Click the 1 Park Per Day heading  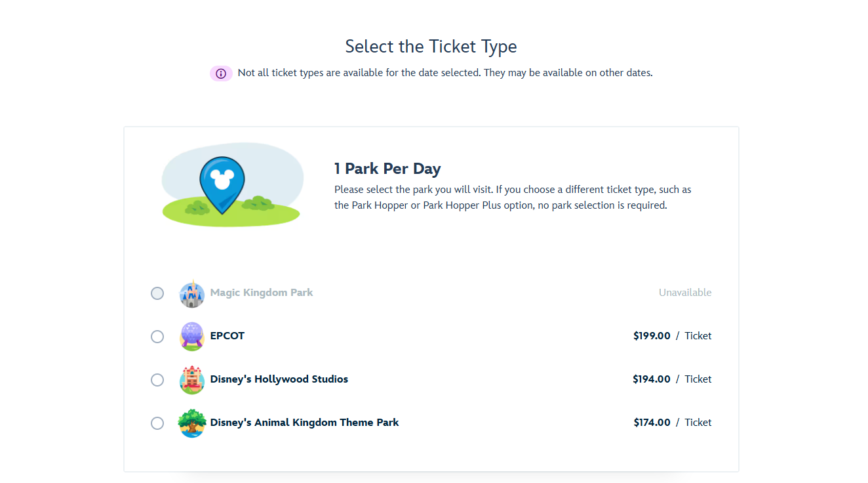coord(387,169)
